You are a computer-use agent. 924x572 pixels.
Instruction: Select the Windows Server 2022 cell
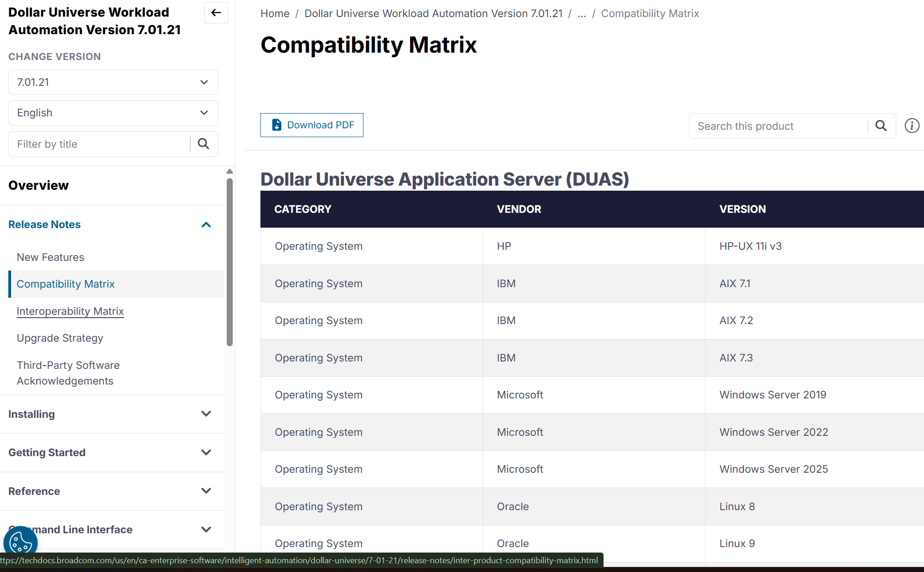(x=815, y=432)
